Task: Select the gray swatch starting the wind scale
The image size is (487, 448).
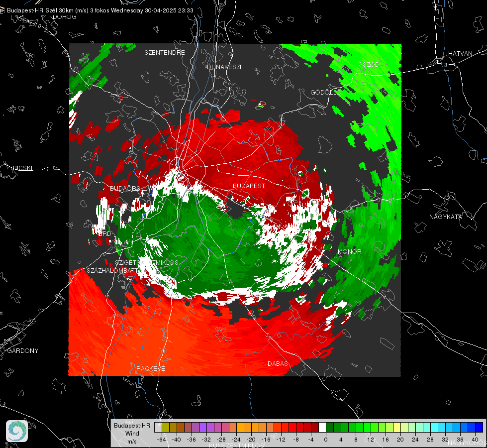Action: click(158, 428)
